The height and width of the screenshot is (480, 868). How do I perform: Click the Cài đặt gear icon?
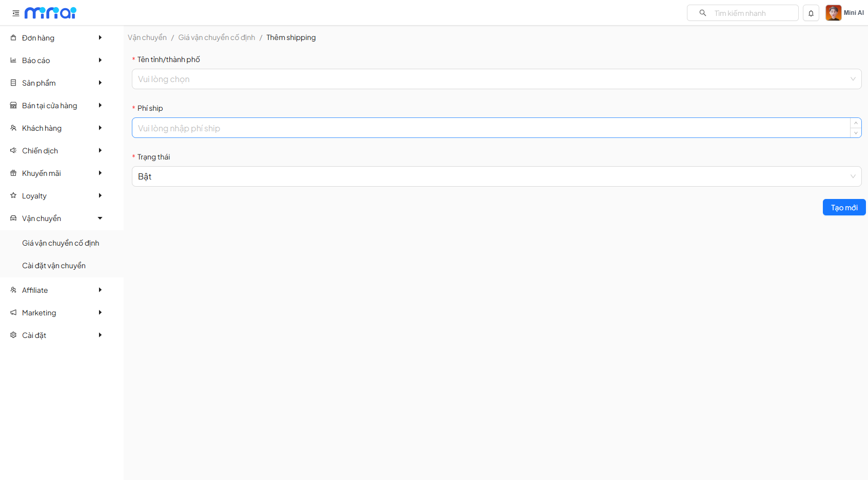(13, 335)
